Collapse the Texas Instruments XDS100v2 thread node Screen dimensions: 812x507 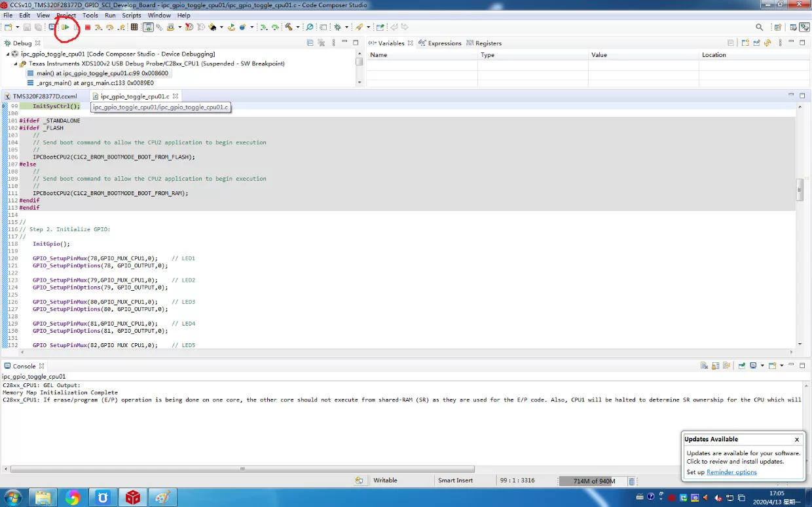[x=16, y=64]
